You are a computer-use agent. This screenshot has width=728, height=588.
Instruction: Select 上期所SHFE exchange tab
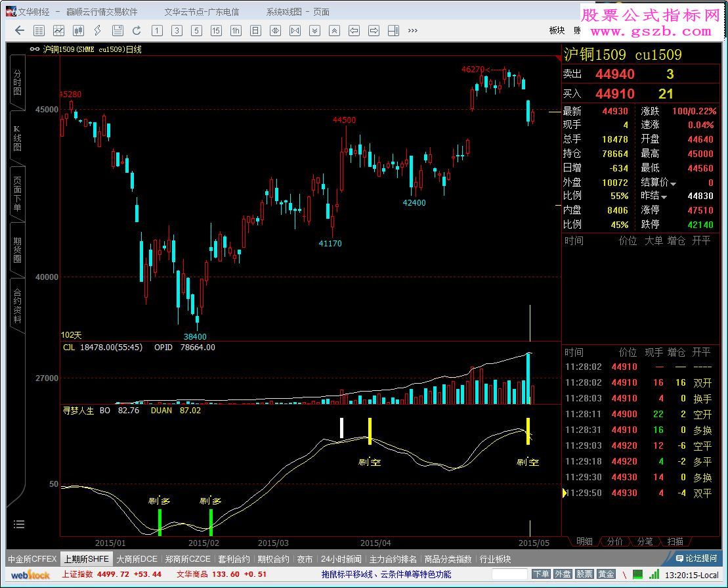(x=87, y=558)
